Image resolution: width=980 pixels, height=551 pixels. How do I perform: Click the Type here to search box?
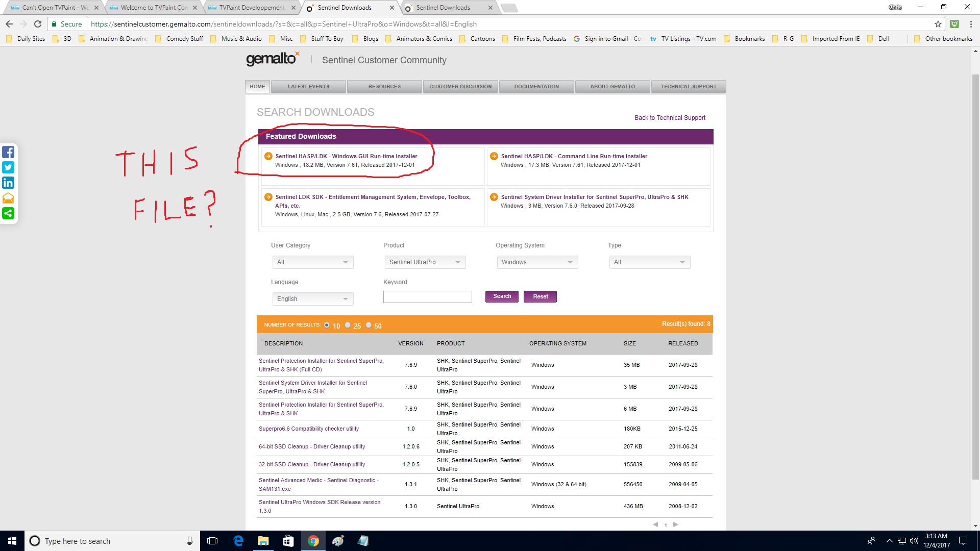tap(111, 541)
